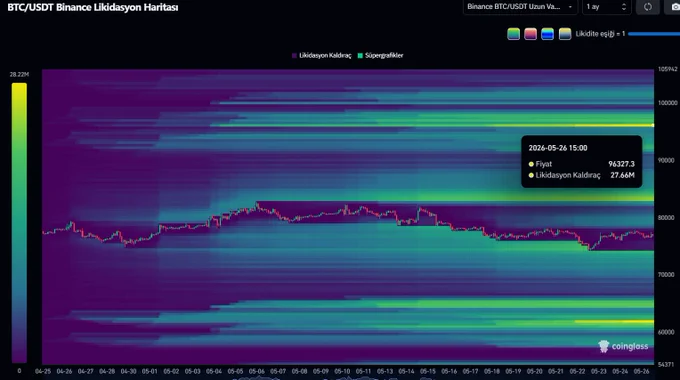Refresh the liquidation heatmap chart
This screenshot has width=680, height=380.
pos(647,7)
